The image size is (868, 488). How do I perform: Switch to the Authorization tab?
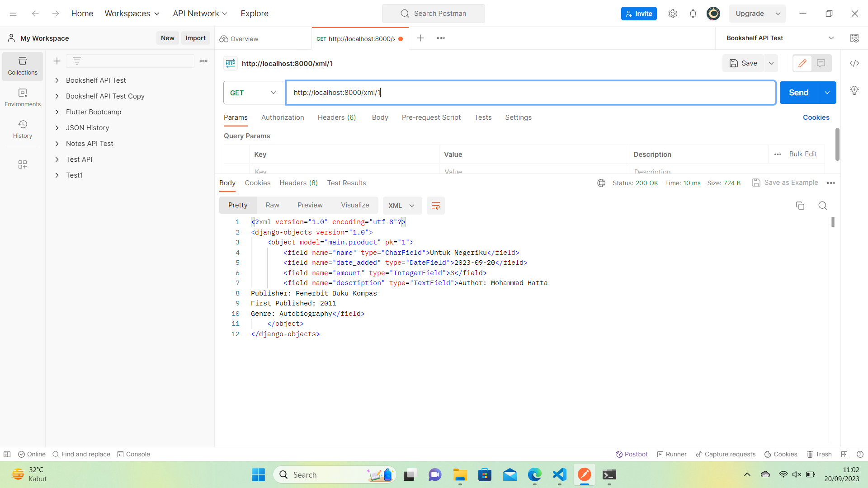(x=282, y=117)
